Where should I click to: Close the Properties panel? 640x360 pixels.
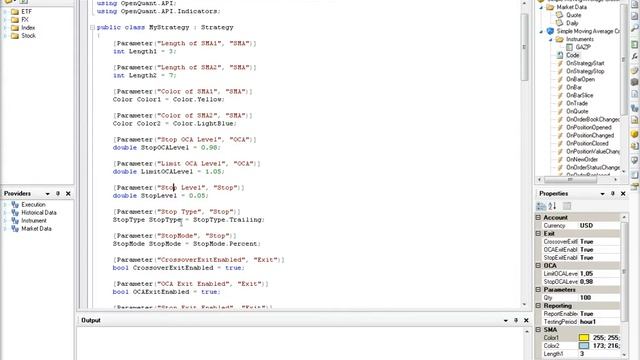click(x=623, y=194)
